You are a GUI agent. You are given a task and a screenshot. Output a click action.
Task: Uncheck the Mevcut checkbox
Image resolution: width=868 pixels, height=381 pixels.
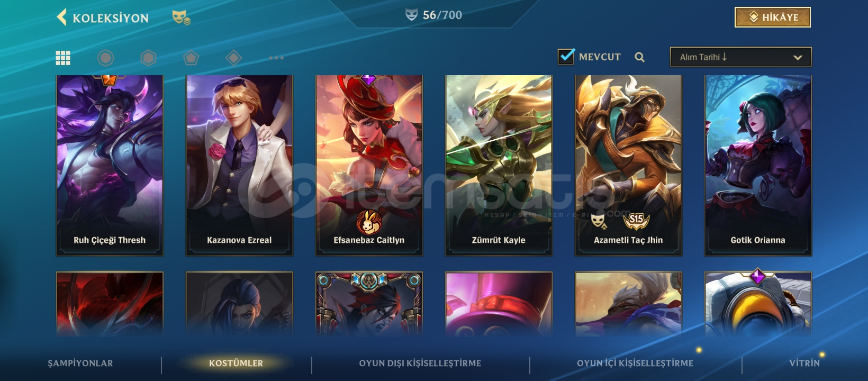click(x=566, y=57)
